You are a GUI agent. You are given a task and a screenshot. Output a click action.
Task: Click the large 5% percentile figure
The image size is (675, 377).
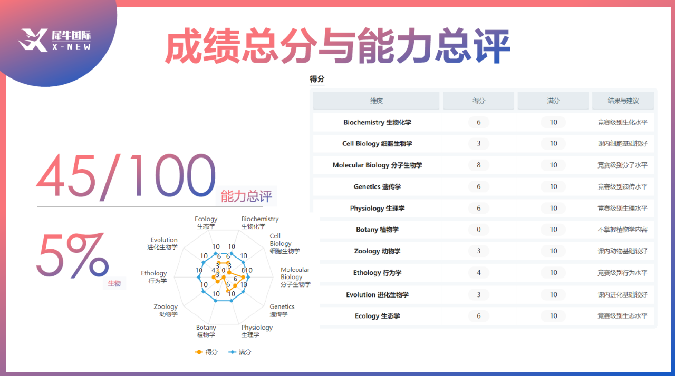[x=72, y=256]
